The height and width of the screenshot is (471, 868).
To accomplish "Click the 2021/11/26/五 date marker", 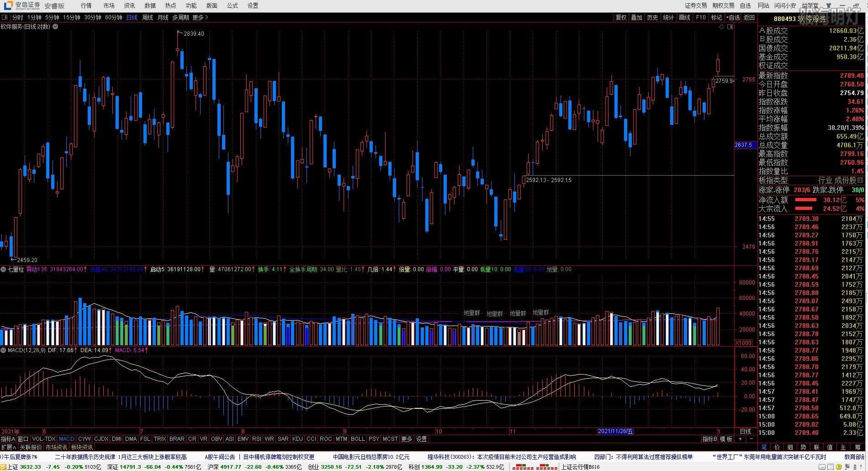I will (615, 431).
